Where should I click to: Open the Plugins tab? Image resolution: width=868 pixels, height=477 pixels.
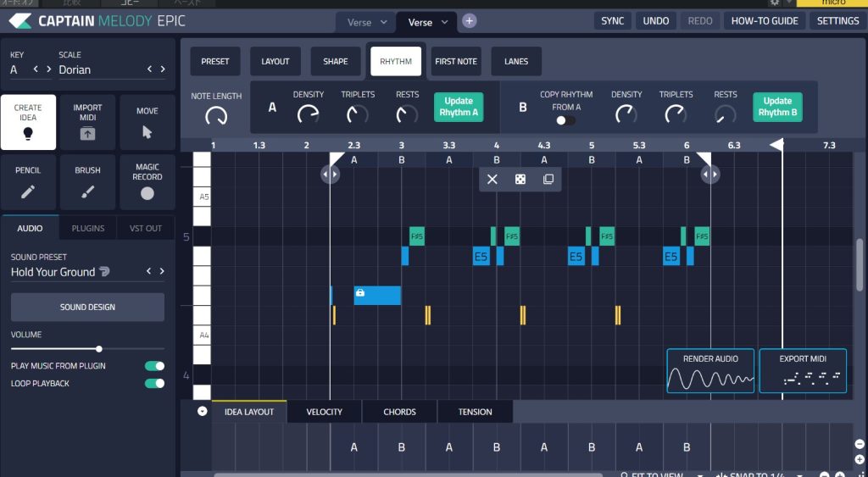click(88, 229)
